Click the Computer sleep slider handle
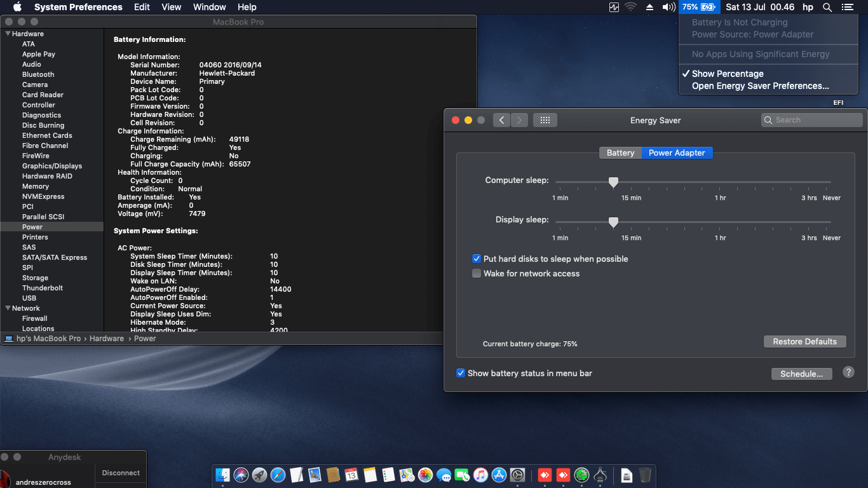Screen dimensions: 868x488 coord(613,182)
